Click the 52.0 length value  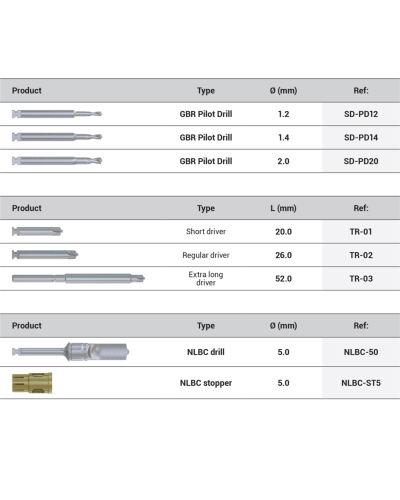coord(283,278)
